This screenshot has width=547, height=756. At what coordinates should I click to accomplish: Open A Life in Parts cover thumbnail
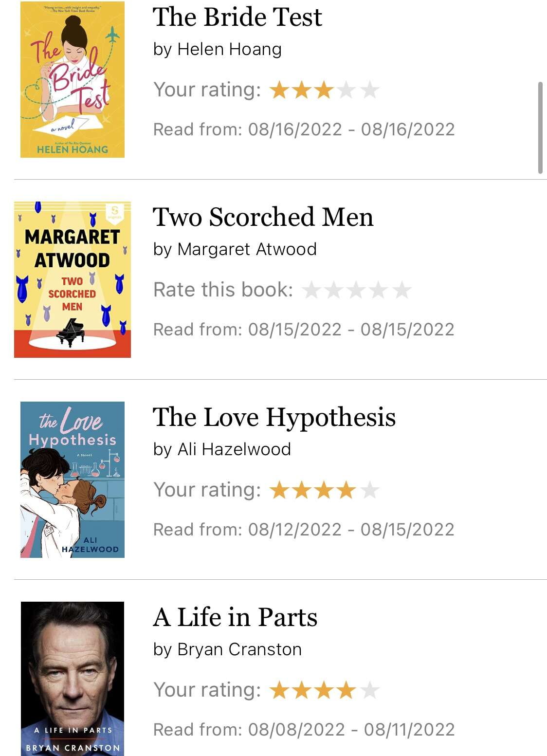[73, 679]
